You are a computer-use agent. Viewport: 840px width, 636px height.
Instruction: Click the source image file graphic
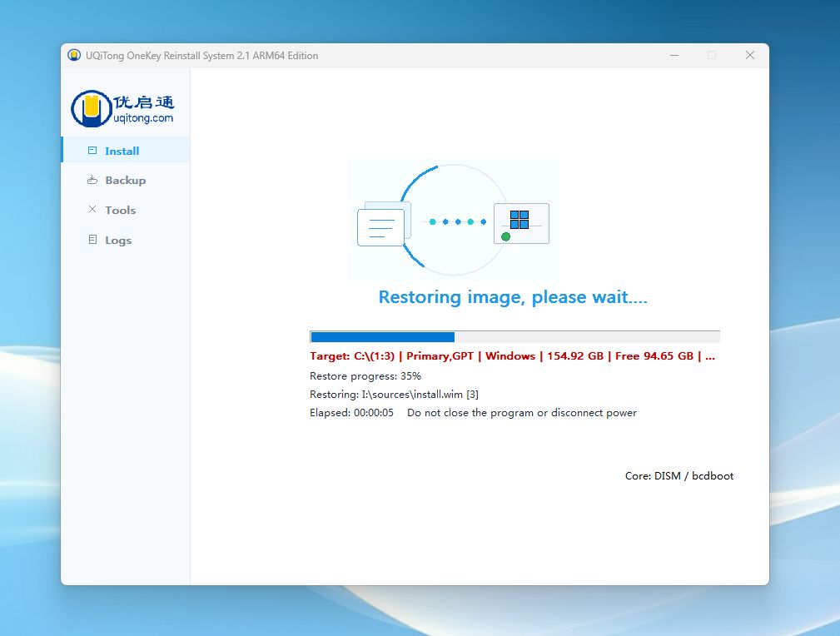(384, 224)
